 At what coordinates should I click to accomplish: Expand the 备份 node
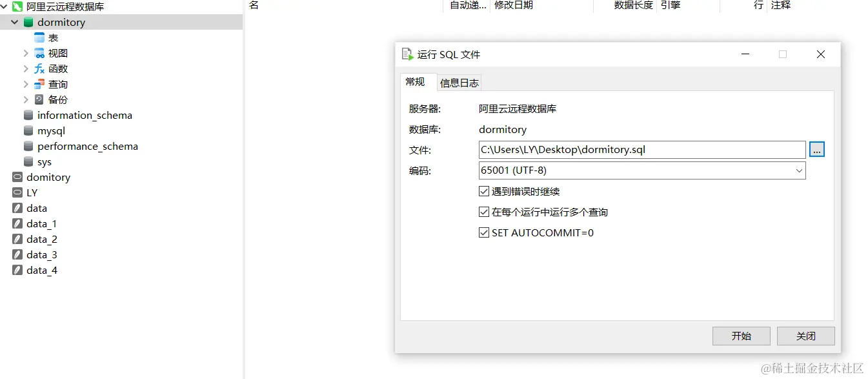pos(26,99)
